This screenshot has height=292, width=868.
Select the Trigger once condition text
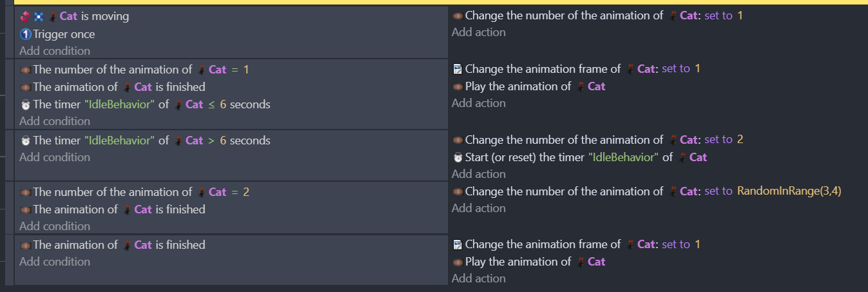tap(64, 34)
